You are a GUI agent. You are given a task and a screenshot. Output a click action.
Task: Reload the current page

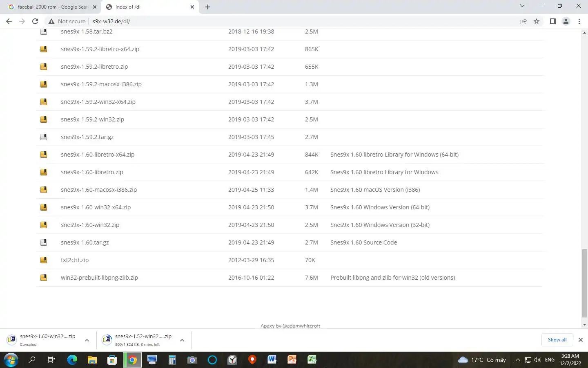(x=35, y=21)
